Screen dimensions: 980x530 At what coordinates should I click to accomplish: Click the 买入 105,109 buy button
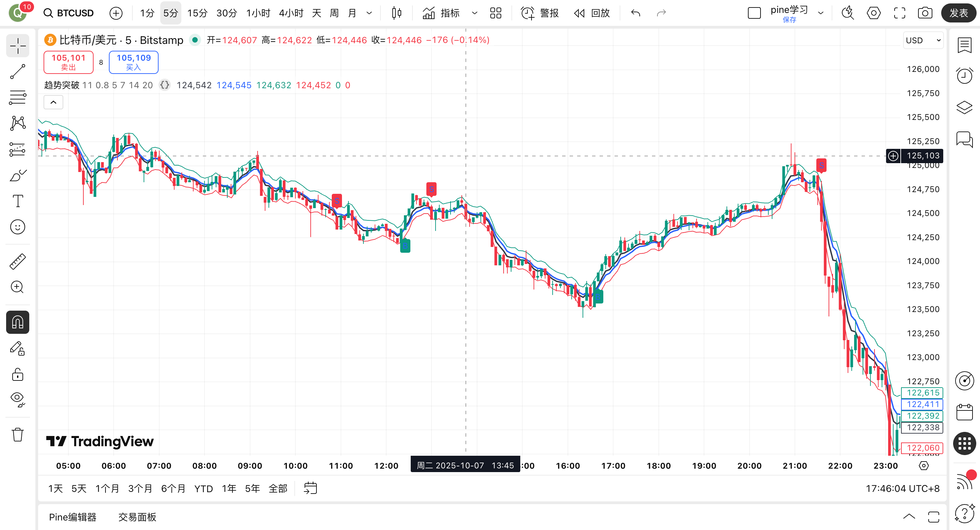pos(133,62)
